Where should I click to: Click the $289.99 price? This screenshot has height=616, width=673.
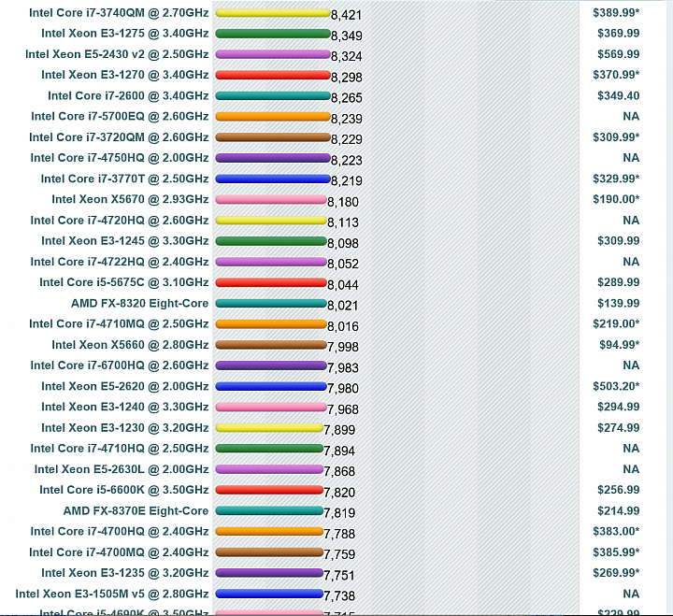(619, 282)
